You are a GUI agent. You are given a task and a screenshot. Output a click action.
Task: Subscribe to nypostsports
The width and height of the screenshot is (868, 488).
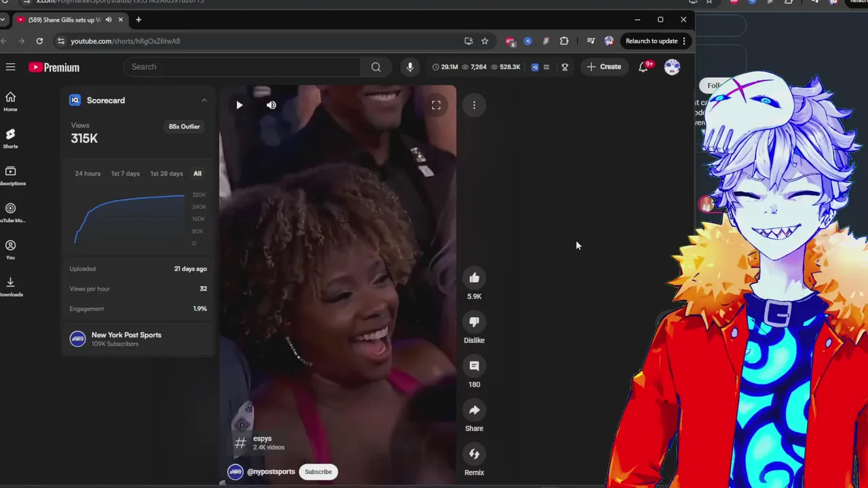click(318, 472)
